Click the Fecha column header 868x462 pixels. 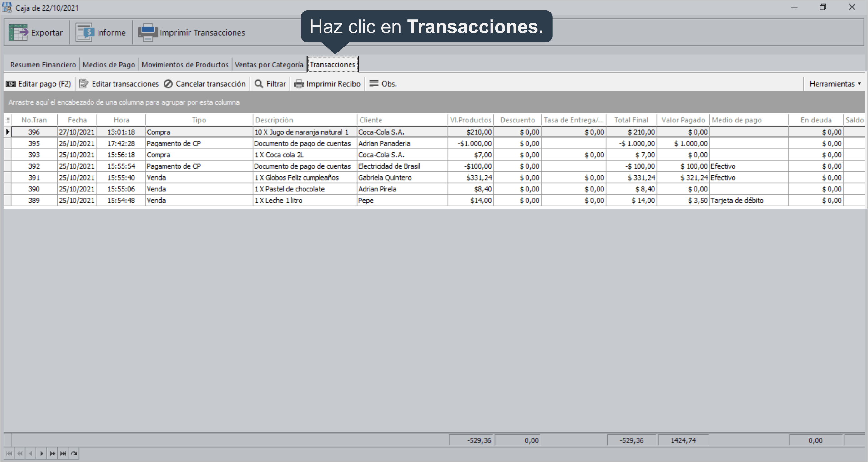(x=77, y=120)
